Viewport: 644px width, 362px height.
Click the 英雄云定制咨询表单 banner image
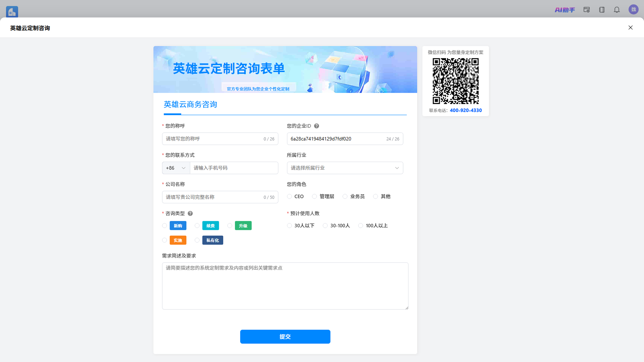coord(285,69)
